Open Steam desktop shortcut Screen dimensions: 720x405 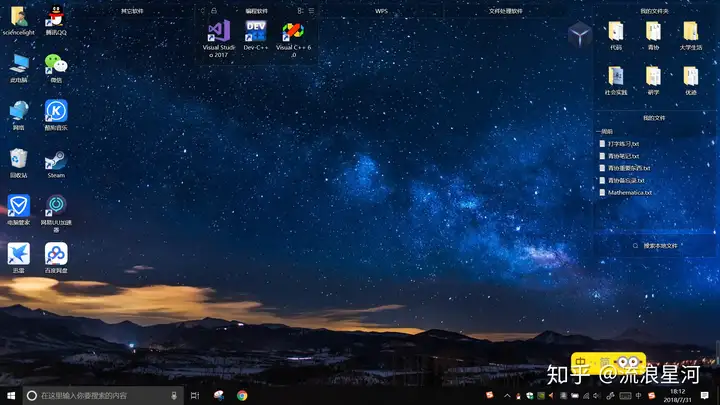56,160
